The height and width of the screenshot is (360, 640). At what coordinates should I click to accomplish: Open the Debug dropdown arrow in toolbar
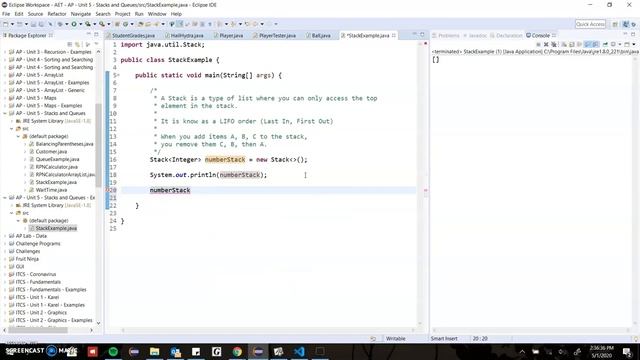tap(67, 24)
